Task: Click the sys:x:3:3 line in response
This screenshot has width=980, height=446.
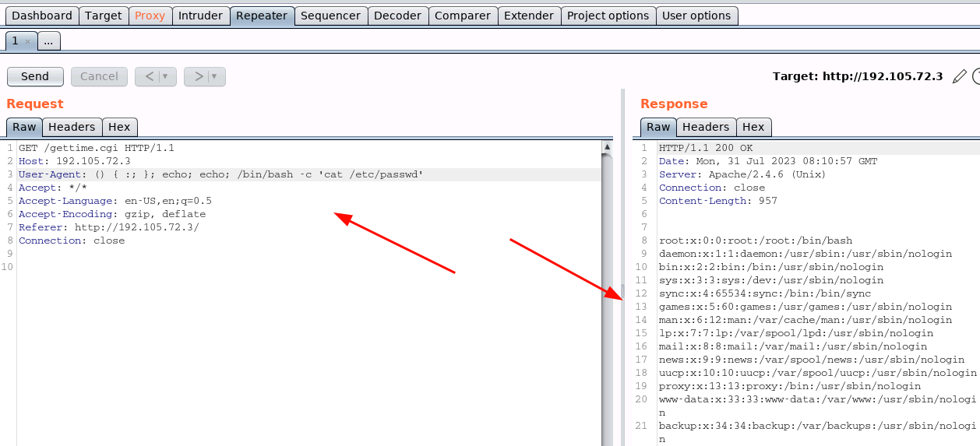Action: click(x=771, y=280)
